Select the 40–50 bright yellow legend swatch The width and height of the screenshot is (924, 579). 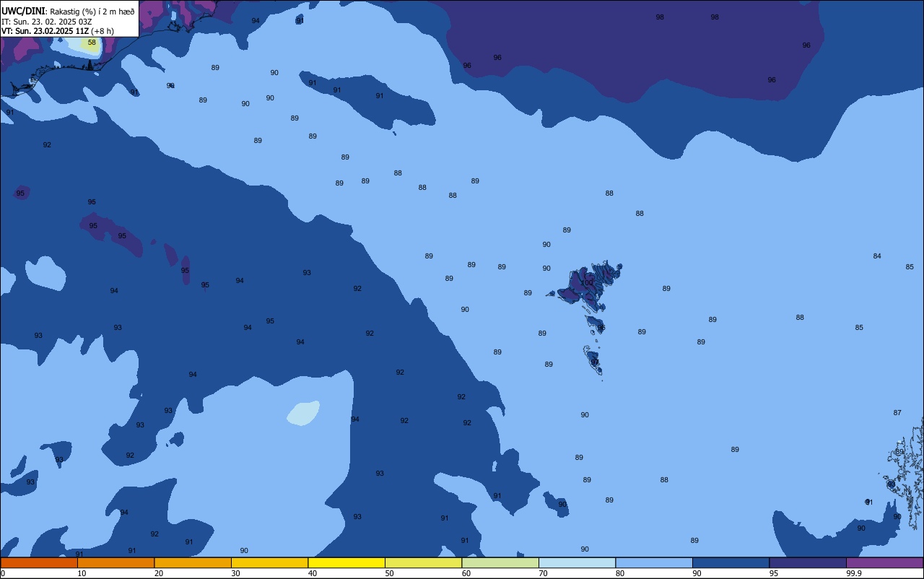coord(346,562)
